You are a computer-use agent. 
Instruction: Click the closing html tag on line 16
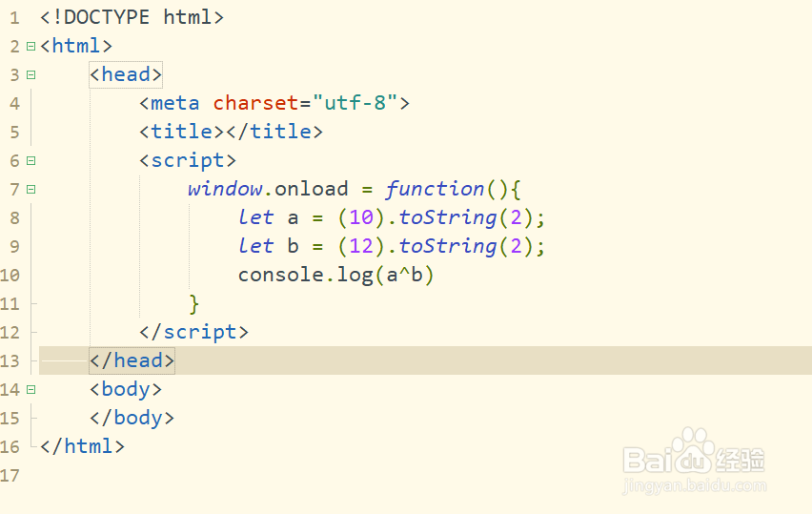click(x=82, y=446)
